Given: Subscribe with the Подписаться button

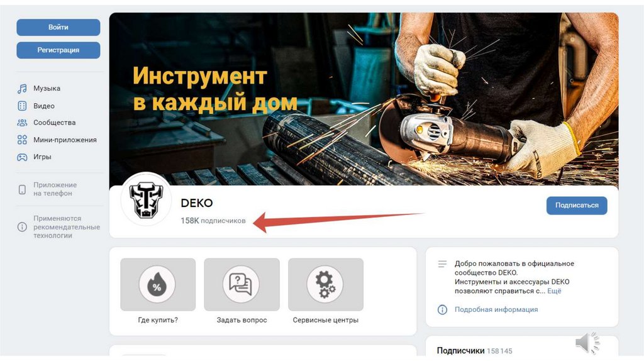Looking at the screenshot, I should tap(577, 206).
